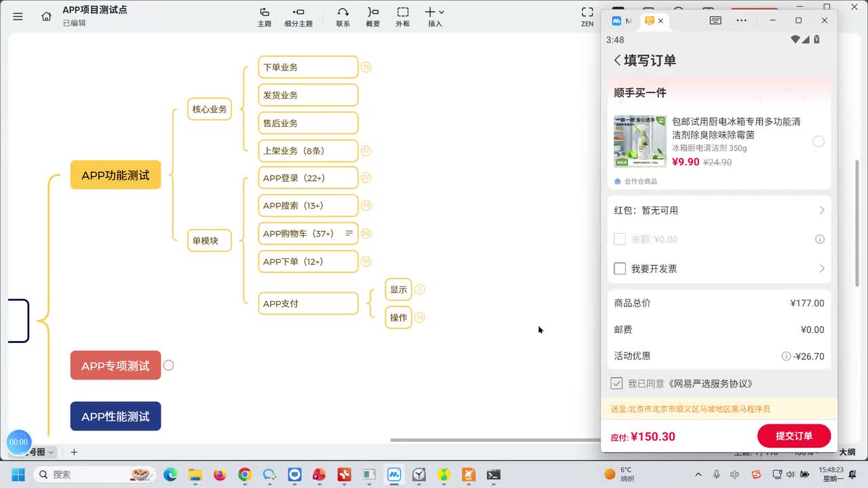Image resolution: width=868 pixels, height=488 pixels.
Task: Select the APP登录（22+） node
Action: tap(308, 178)
